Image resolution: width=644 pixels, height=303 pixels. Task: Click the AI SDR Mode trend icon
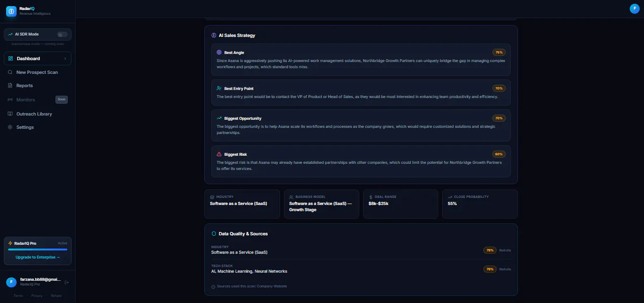[x=10, y=34]
